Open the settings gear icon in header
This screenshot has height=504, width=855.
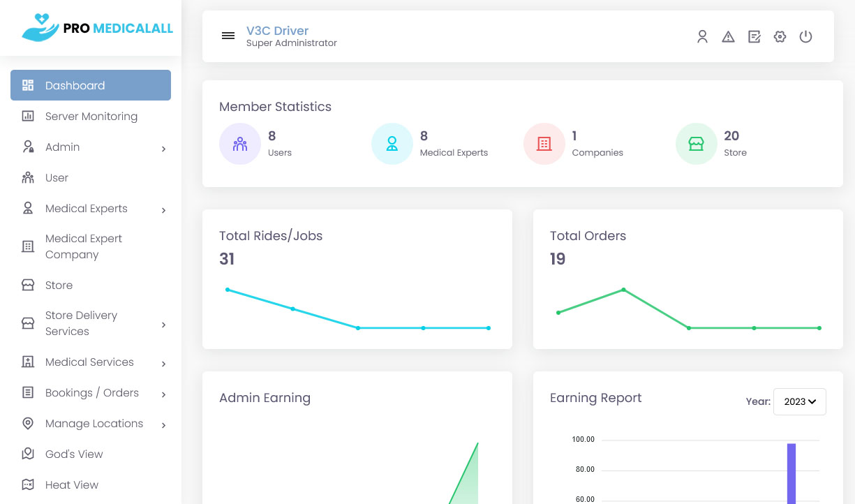(780, 36)
